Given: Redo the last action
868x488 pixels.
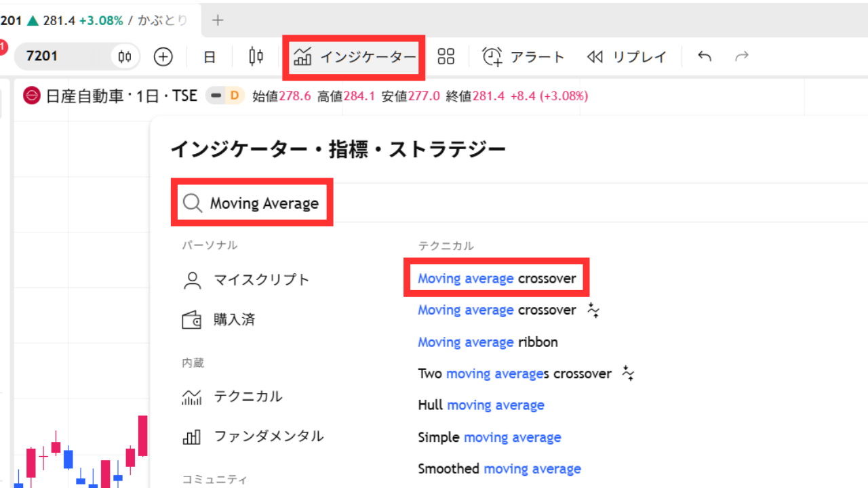Looking at the screenshot, I should 742,56.
